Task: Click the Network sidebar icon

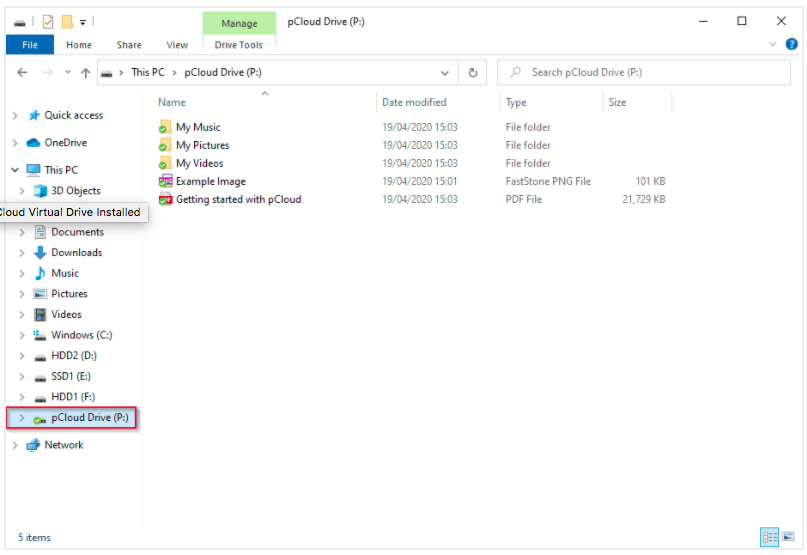Action: point(33,445)
